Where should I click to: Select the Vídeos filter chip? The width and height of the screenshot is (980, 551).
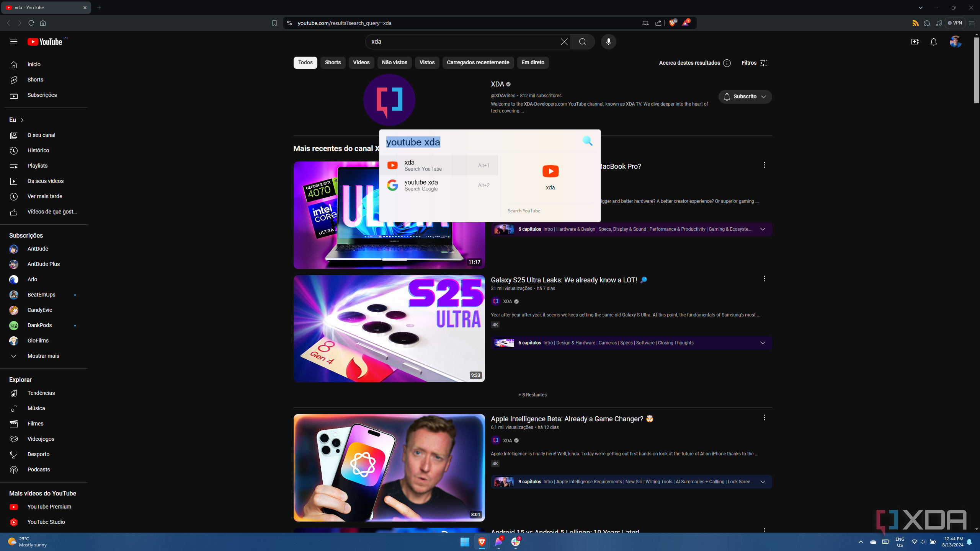coord(361,63)
